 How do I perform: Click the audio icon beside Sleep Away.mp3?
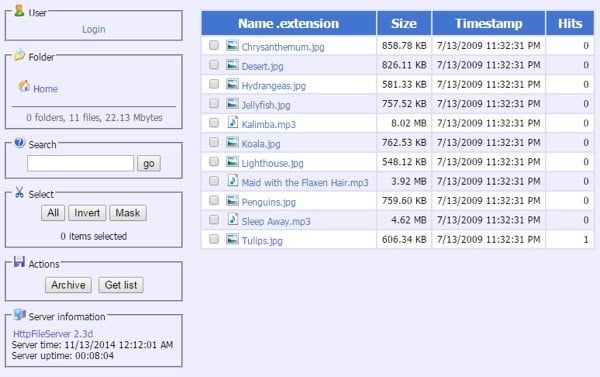[232, 219]
